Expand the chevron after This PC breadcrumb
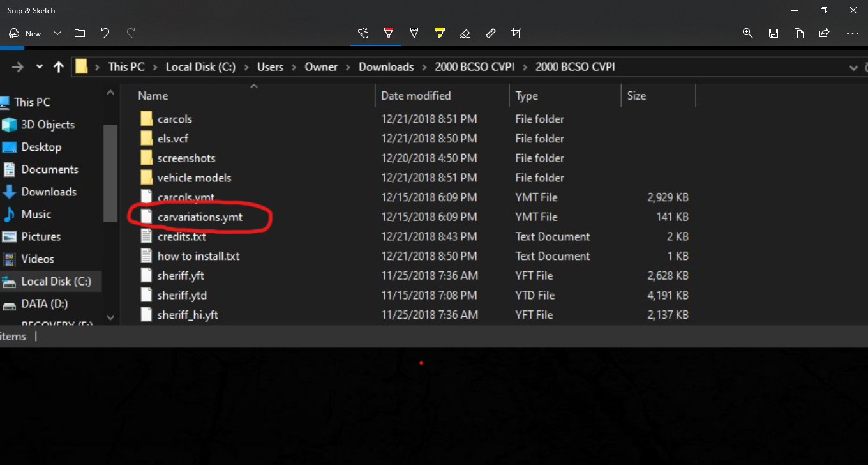Image resolution: width=868 pixels, height=465 pixels. click(155, 66)
